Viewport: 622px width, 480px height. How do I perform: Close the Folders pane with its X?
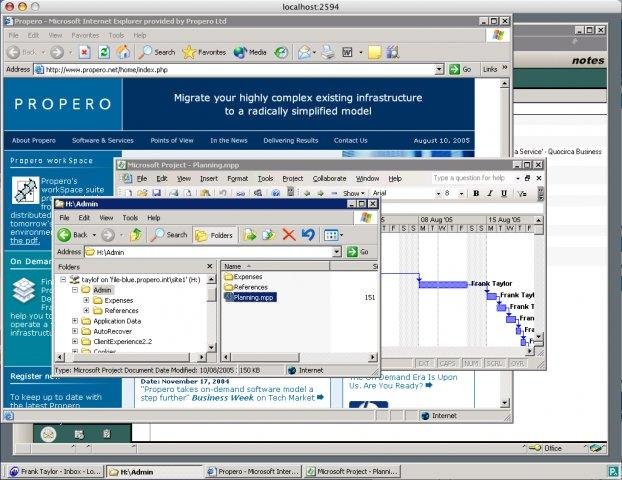209,267
